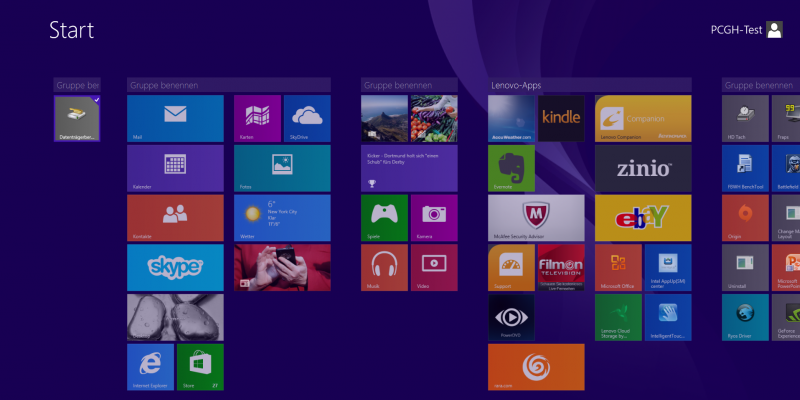Launch the Microsoft PowerPoint tile

[x=786, y=267]
